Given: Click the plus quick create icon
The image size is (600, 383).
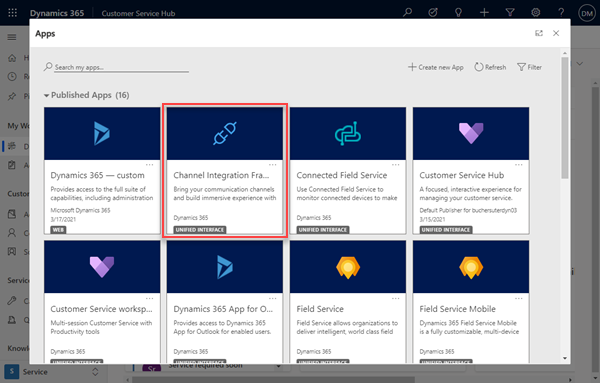Looking at the screenshot, I should 484,13.
